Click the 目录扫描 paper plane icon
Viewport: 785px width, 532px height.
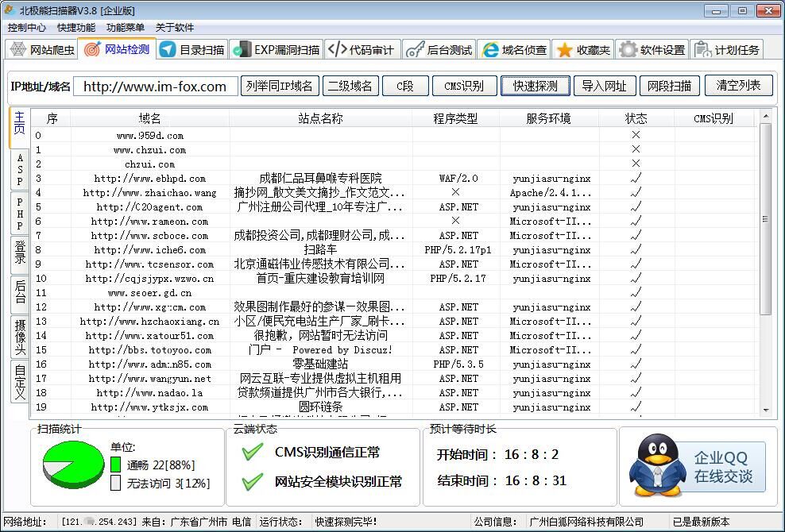tap(168, 49)
